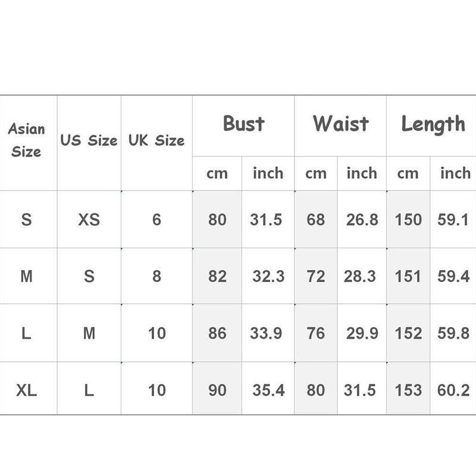Select bust value 35.4 inch cell
The width and height of the screenshot is (476, 476).
(268, 389)
